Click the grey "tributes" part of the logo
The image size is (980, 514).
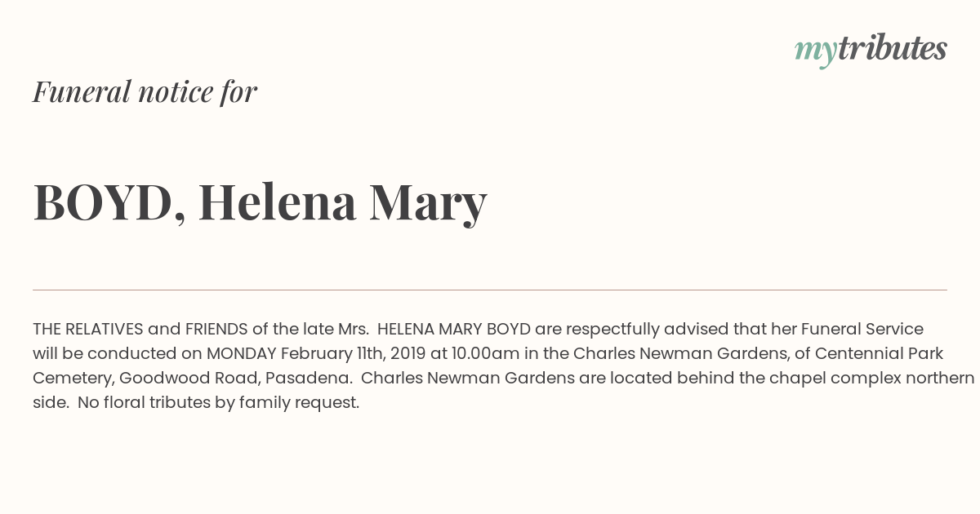(893, 48)
